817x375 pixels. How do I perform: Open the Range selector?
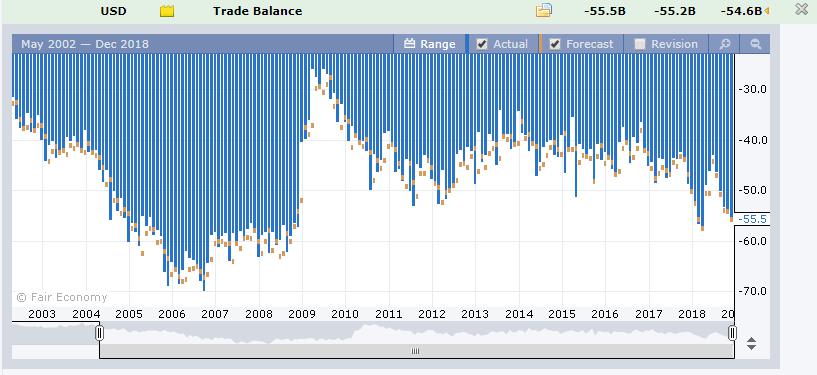pyautogui.click(x=430, y=44)
